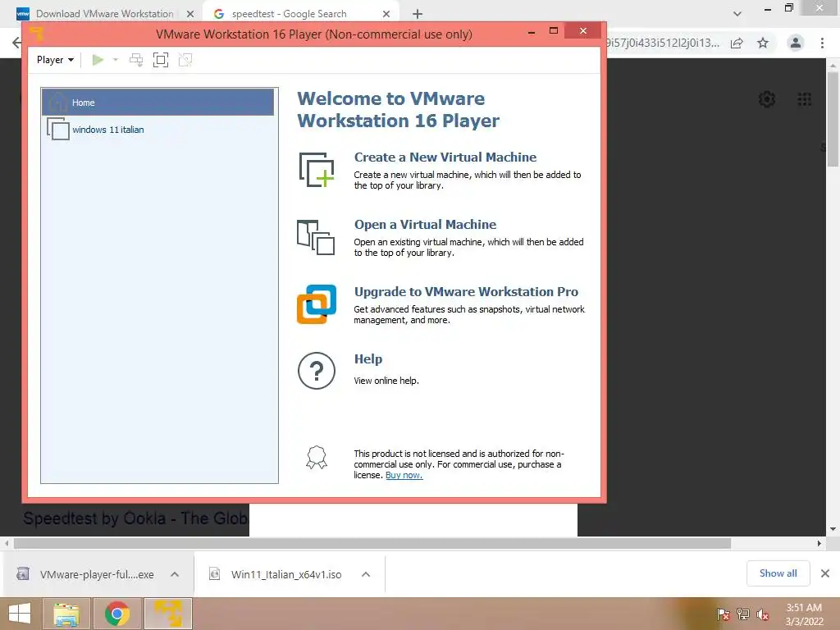The image size is (840, 630).
Task: Open the Windows Start button
Action: [x=20, y=614]
